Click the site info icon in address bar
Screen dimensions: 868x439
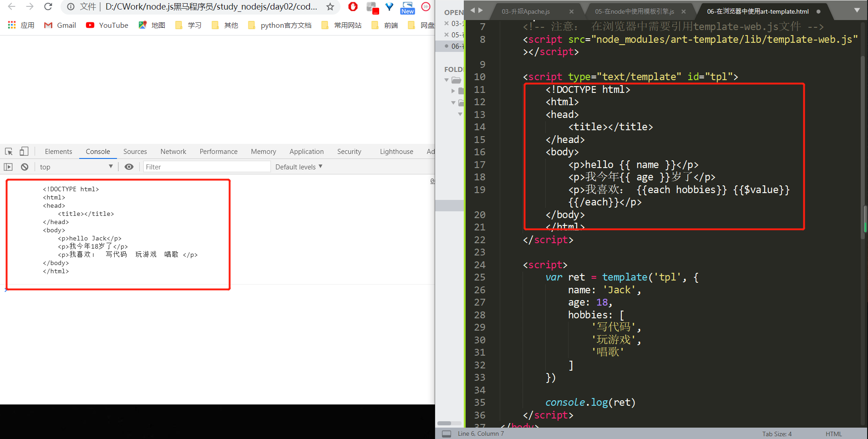click(71, 7)
